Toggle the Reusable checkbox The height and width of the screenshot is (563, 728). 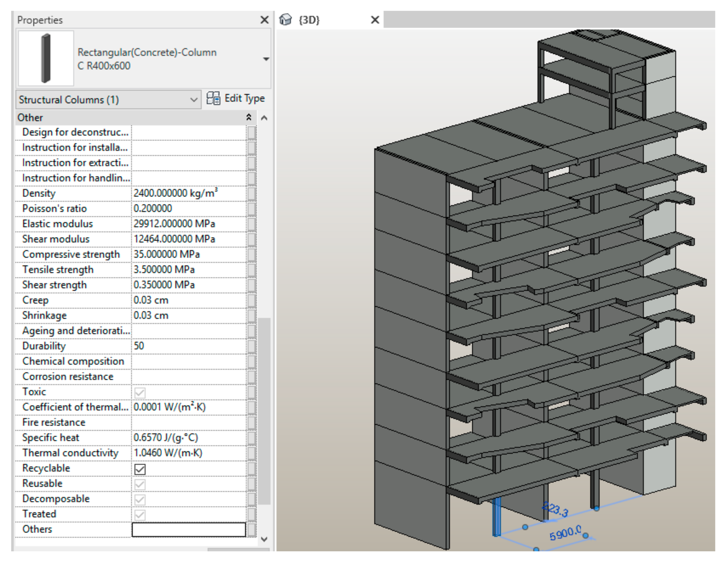click(x=140, y=484)
